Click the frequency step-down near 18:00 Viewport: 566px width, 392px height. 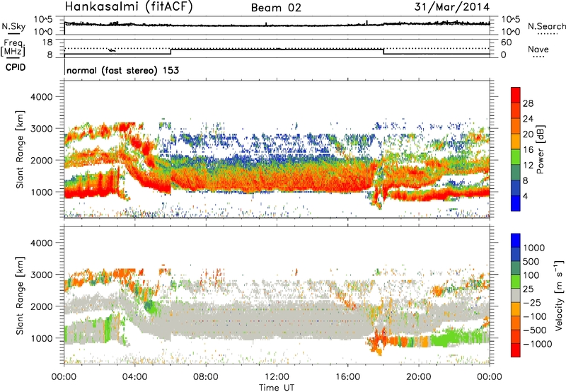[383, 52]
